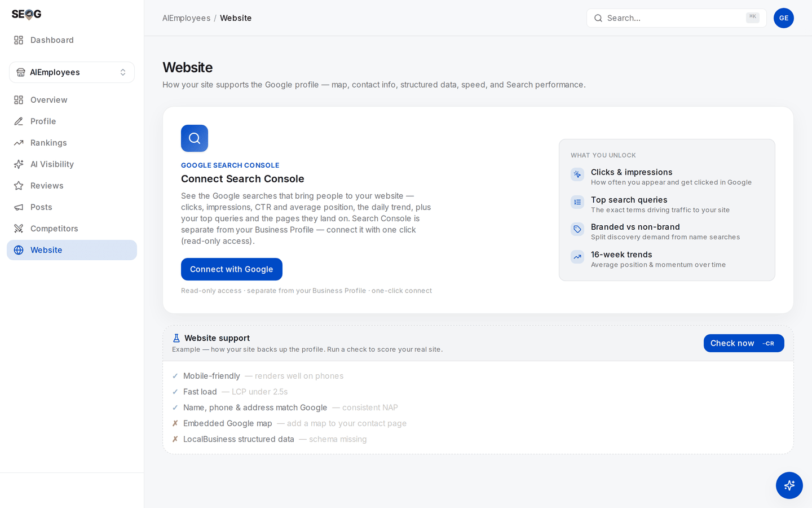This screenshot has height=508, width=812.
Task: Click the Branded vs non-brand heading
Action: [636, 227]
